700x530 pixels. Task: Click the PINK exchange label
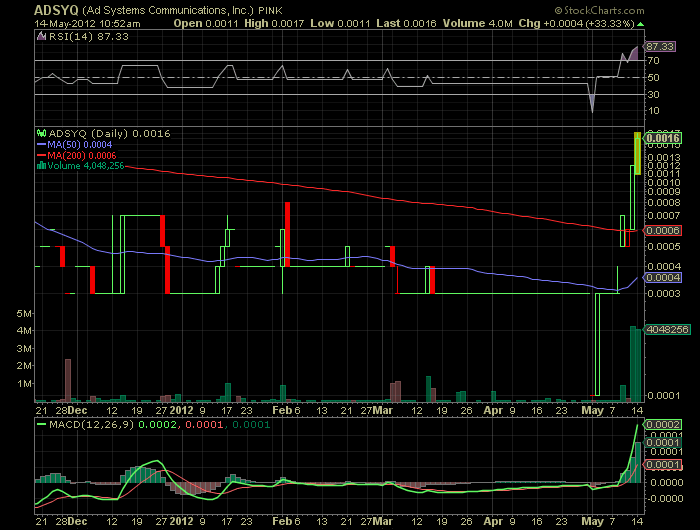[271, 10]
